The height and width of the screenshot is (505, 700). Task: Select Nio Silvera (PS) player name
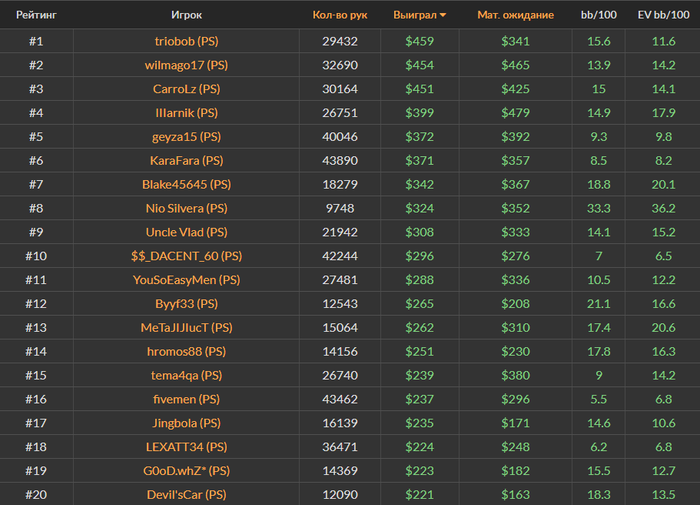coord(186,208)
